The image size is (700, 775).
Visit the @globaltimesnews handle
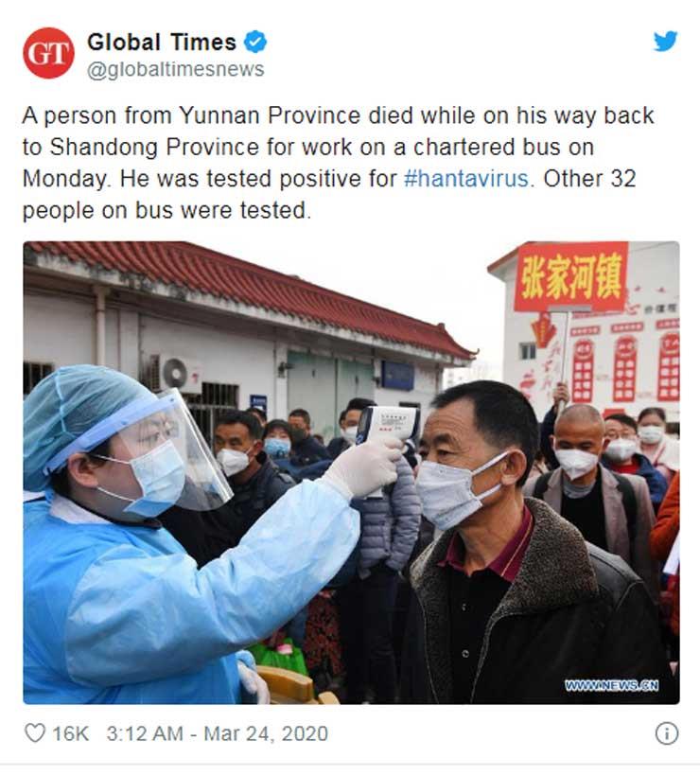point(176,70)
